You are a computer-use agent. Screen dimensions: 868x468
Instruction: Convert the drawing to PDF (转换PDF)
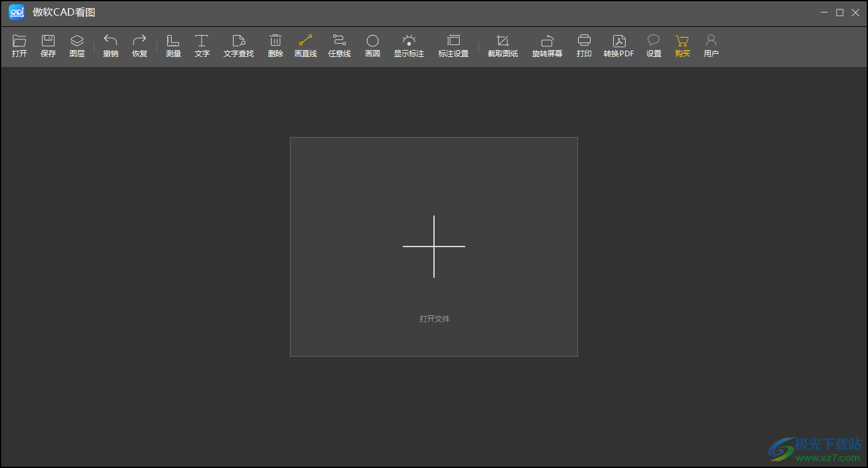point(619,41)
